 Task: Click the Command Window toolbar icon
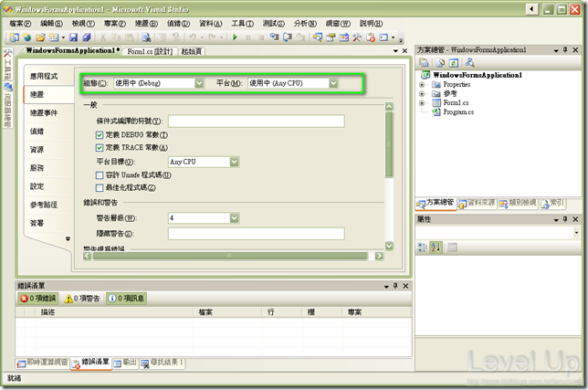click(383, 37)
